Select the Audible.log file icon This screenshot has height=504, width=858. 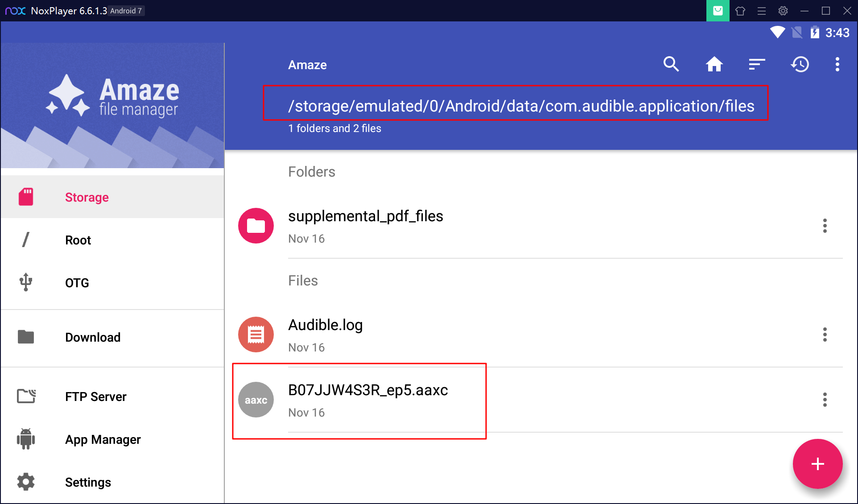click(256, 335)
